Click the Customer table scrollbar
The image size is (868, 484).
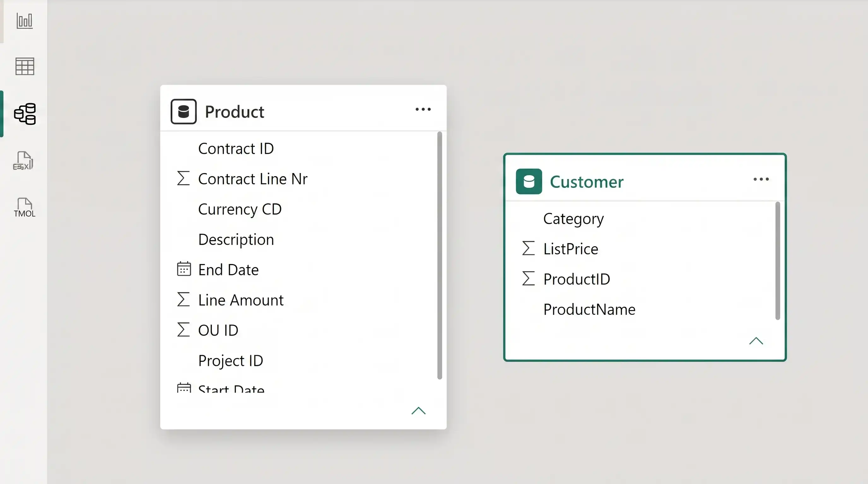(778, 261)
